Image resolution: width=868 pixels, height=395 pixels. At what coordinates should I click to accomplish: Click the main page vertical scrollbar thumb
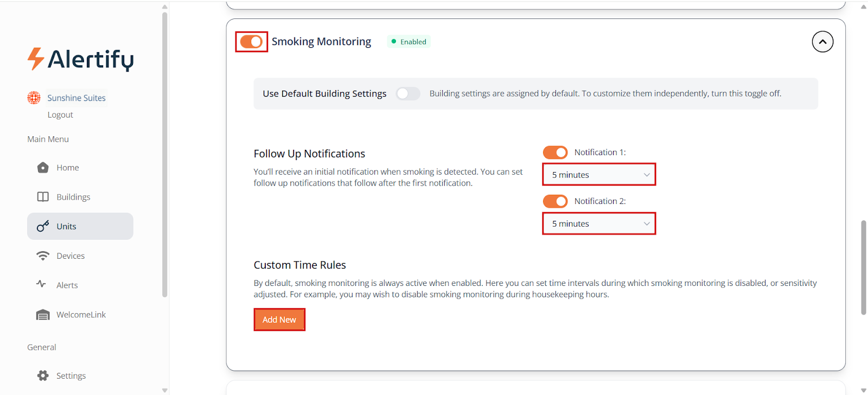pos(864,267)
